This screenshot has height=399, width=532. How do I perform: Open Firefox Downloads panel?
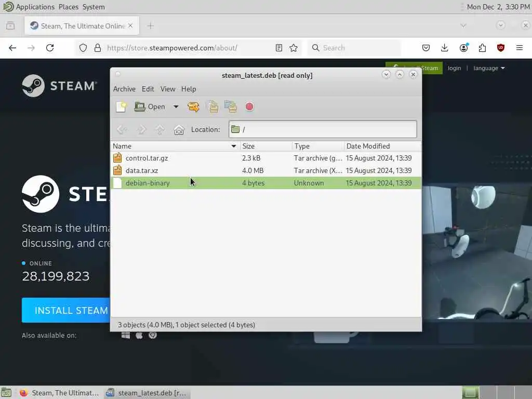pos(445,48)
